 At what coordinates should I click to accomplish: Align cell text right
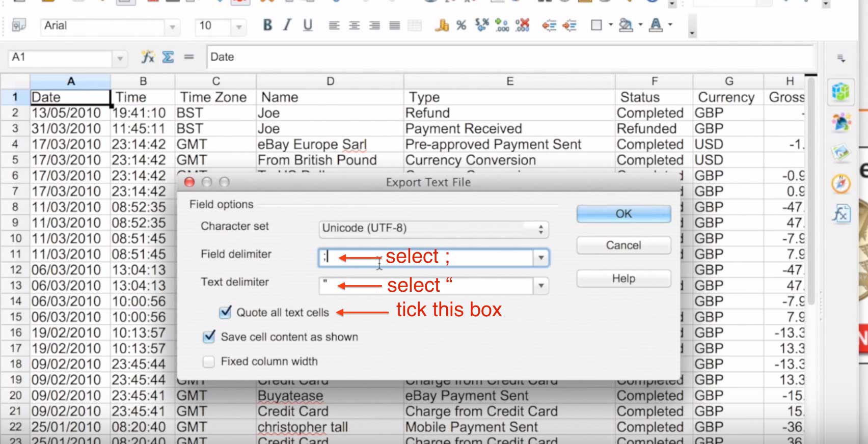pos(374,25)
